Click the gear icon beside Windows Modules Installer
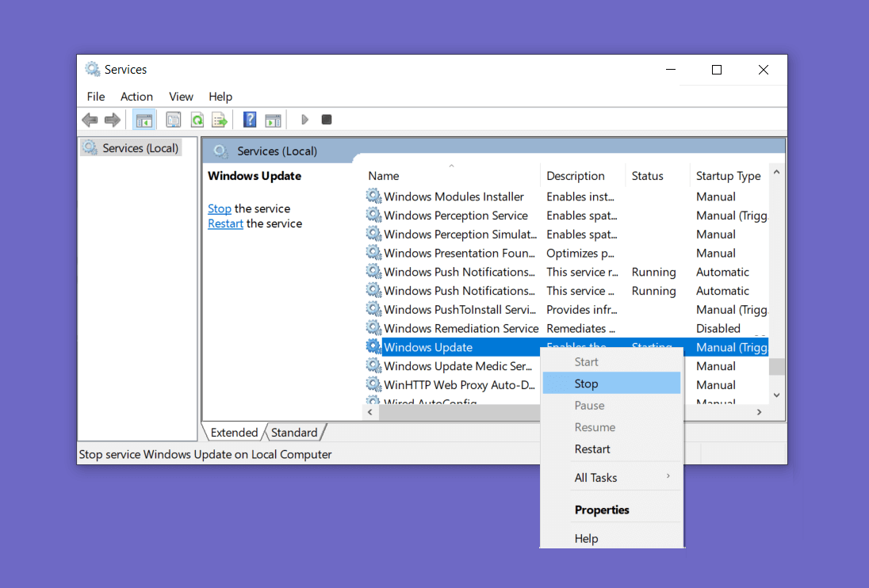Viewport: 869px width, 588px height. click(374, 196)
